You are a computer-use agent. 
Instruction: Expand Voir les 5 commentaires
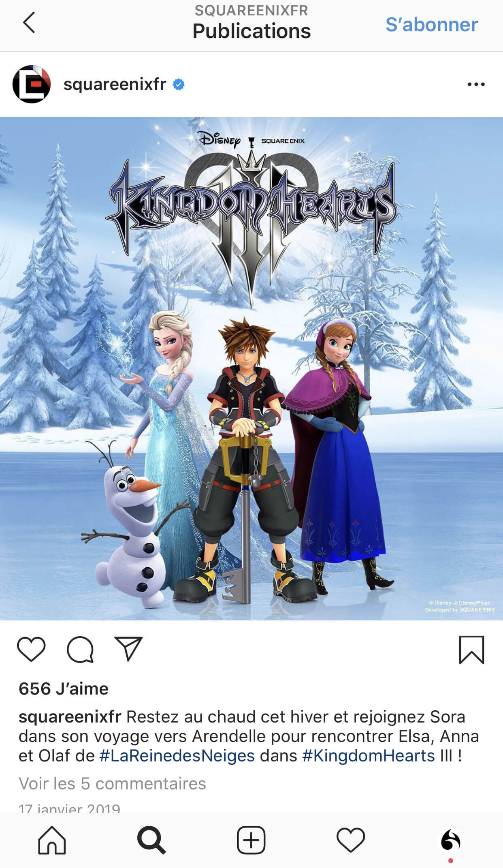[112, 783]
